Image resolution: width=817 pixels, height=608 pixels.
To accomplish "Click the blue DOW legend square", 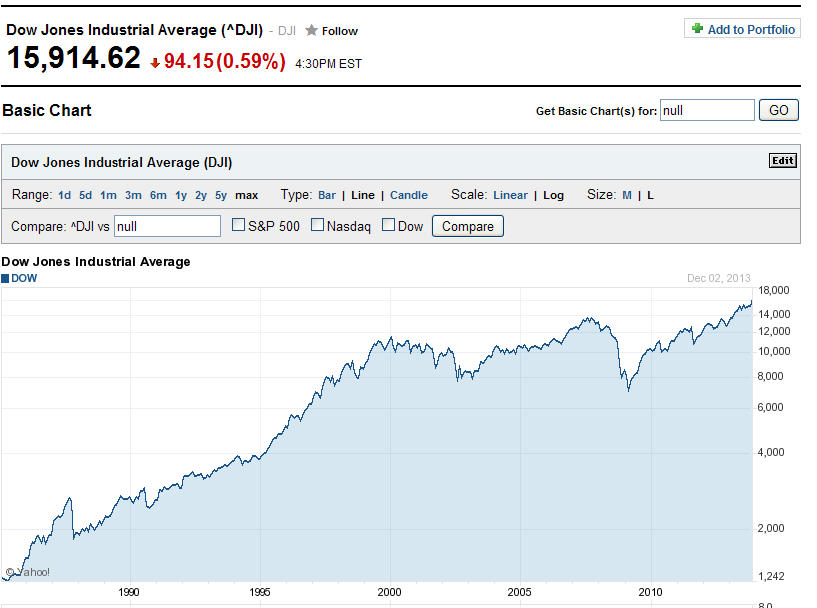I will click(5, 278).
